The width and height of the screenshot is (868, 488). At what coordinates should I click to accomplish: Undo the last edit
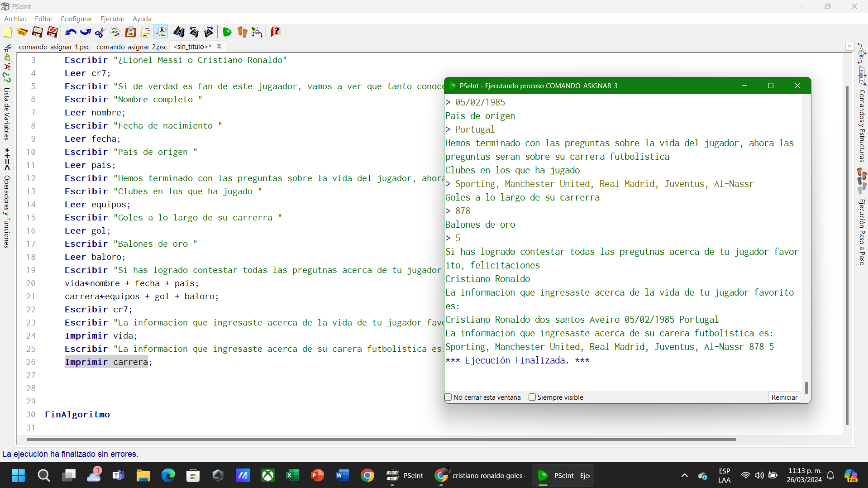click(71, 32)
